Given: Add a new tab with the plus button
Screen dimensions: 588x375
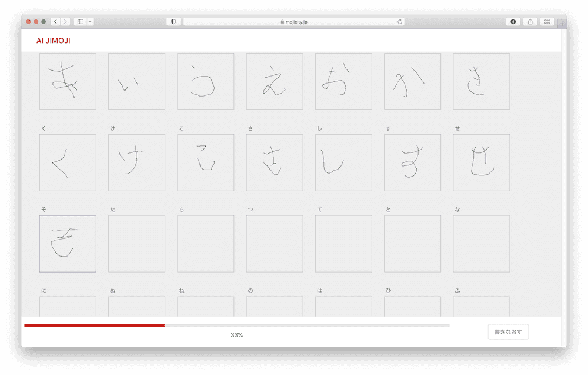Looking at the screenshot, I should [x=562, y=24].
